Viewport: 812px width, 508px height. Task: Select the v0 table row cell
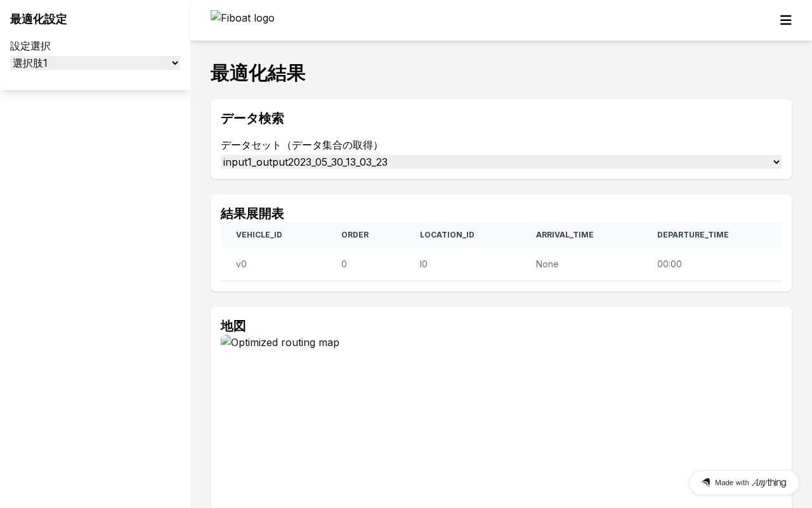(241, 264)
